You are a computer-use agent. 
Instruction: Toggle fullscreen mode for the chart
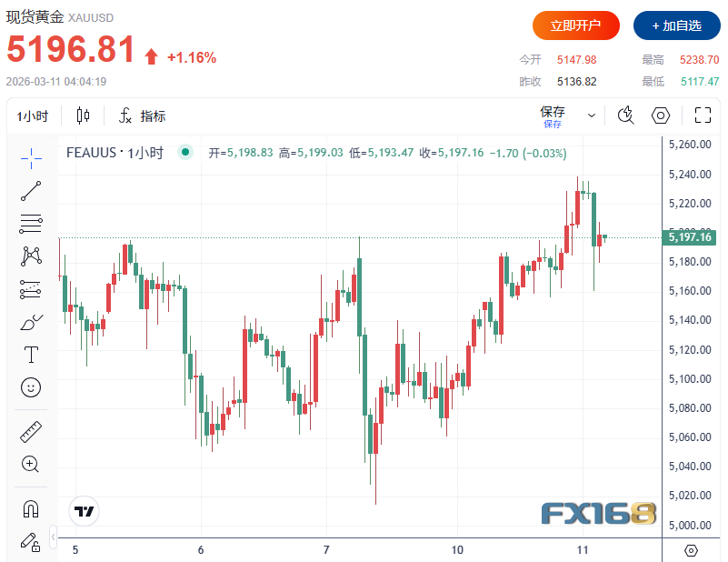[703, 115]
